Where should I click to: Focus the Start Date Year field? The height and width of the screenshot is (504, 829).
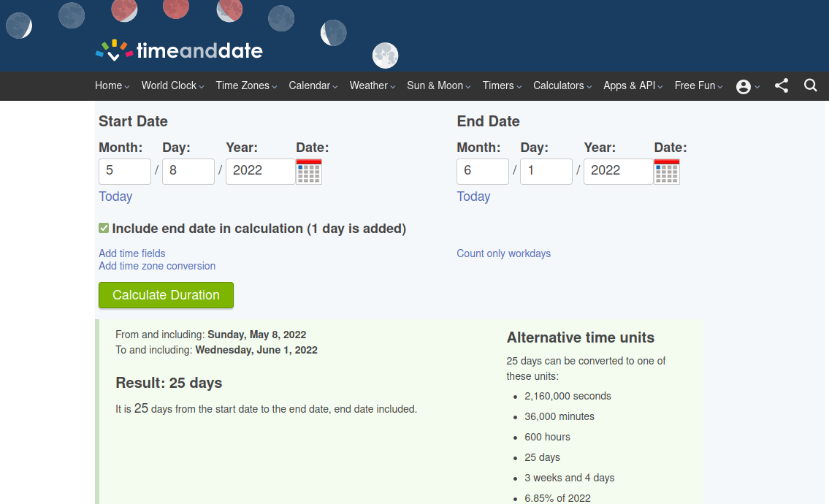click(260, 172)
